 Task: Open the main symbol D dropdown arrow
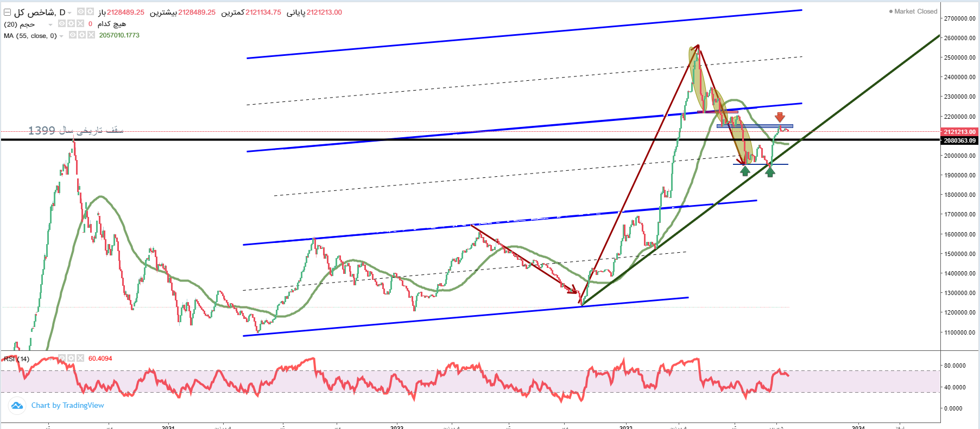coord(69,12)
